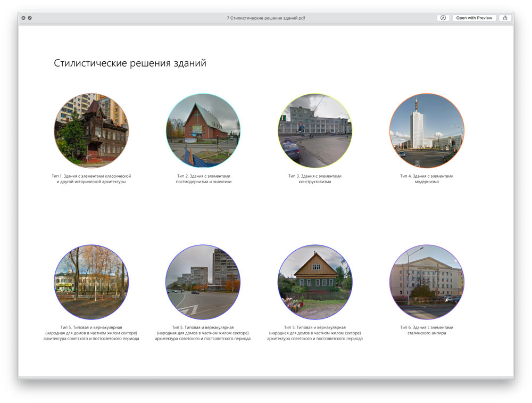Enter full screen with the second title bar button

(30, 18)
